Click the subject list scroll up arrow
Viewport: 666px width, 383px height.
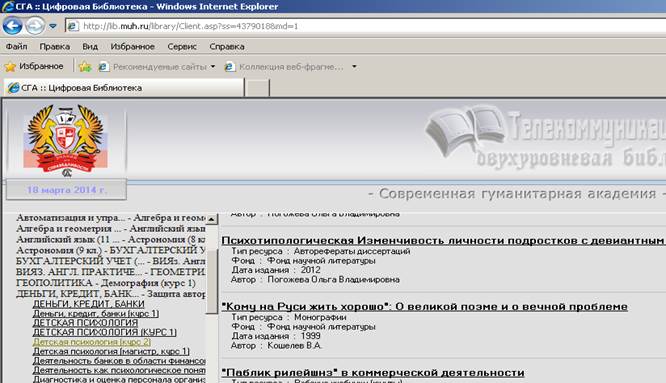pos(212,219)
